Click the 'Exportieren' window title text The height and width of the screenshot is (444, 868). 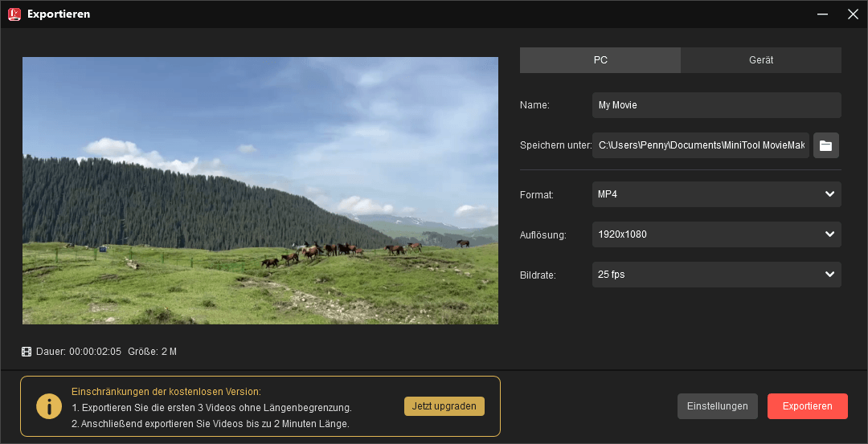coord(59,14)
